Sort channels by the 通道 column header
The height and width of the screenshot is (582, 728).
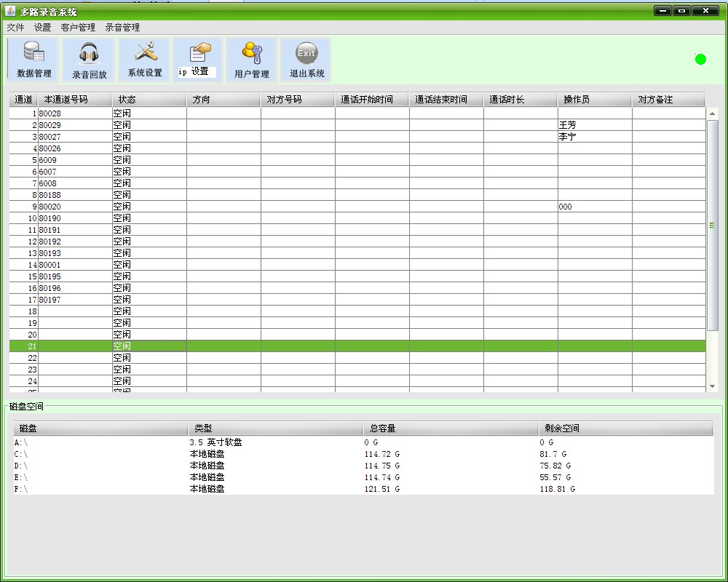[x=22, y=99]
